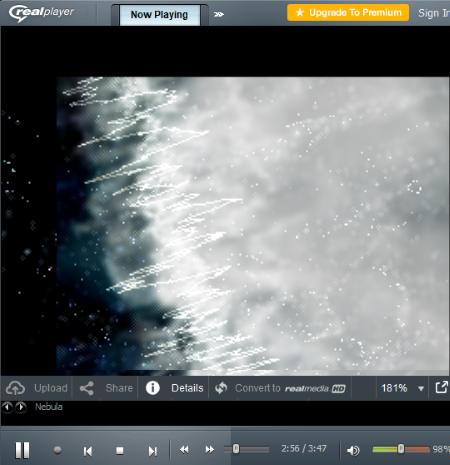The height and width of the screenshot is (465, 450).
Task: Skip to the previous track
Action: click(x=88, y=451)
